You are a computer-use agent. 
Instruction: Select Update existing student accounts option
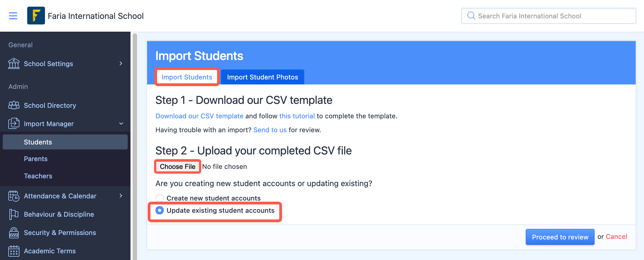160,211
